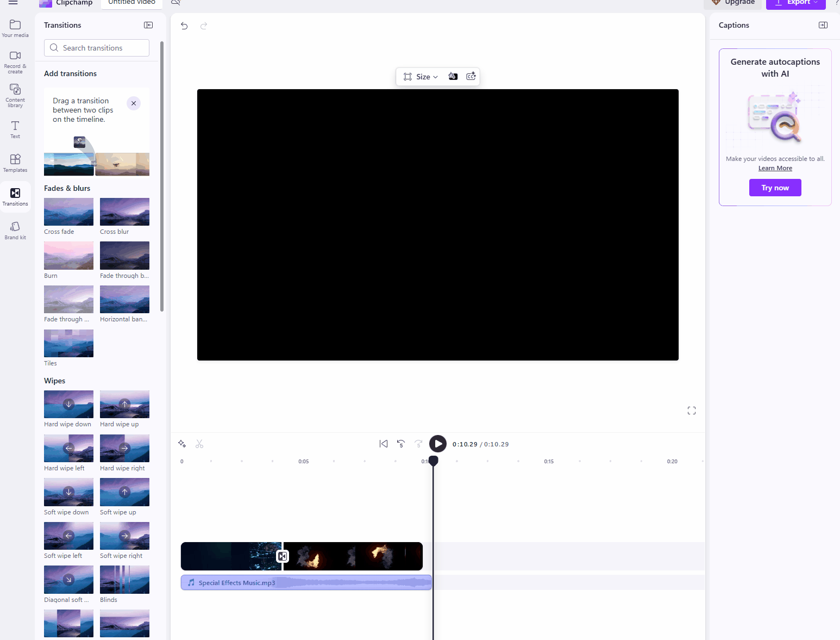Play the video in the preview
This screenshot has height=640, width=840.
(438, 444)
